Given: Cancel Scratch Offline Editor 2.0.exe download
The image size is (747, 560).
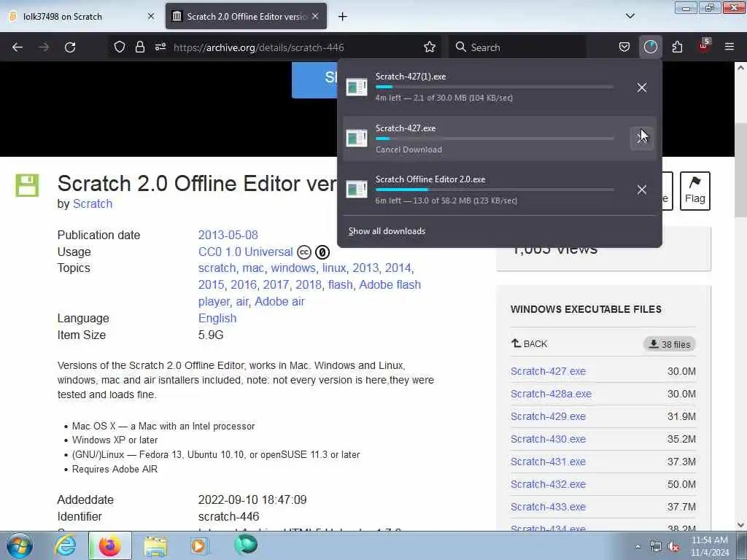Looking at the screenshot, I should pyautogui.click(x=642, y=190).
